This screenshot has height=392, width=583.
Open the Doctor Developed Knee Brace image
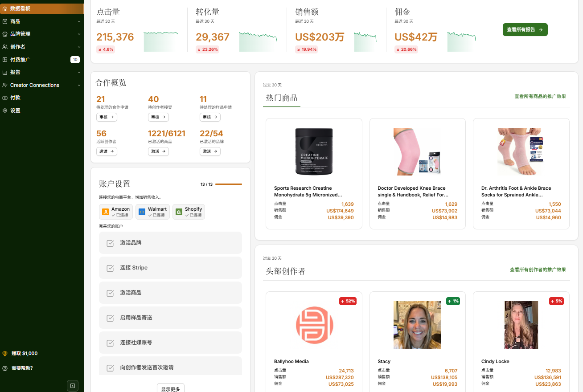(x=418, y=151)
